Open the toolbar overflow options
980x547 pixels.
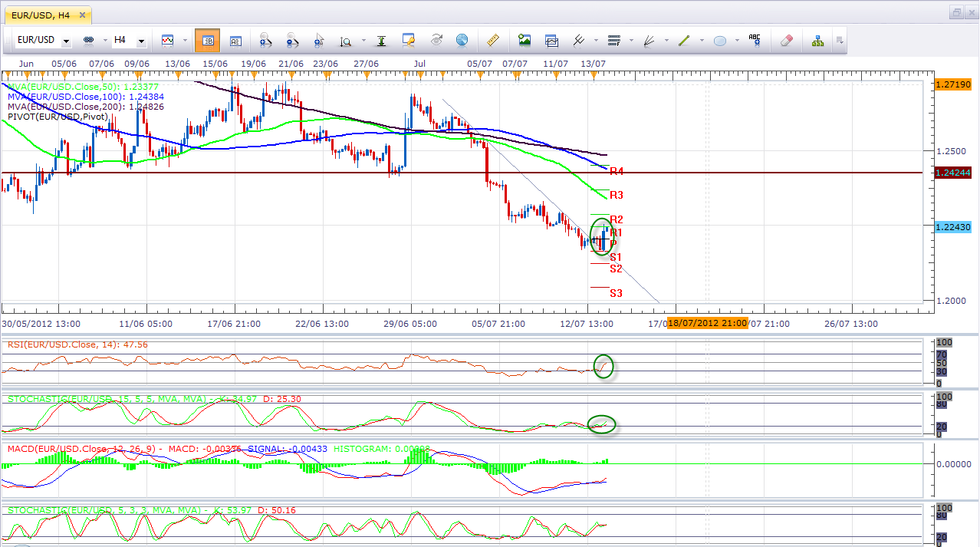(840, 40)
